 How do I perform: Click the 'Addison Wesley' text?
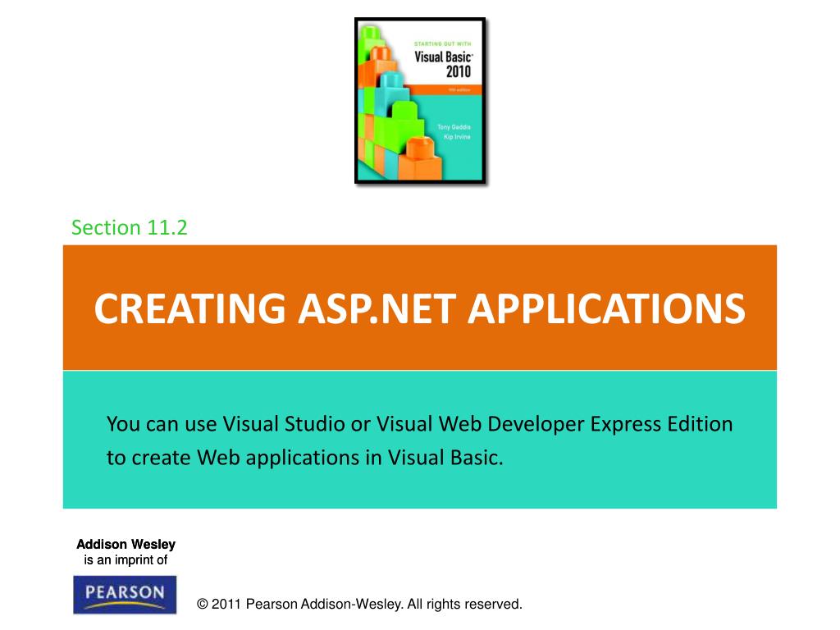(126, 545)
